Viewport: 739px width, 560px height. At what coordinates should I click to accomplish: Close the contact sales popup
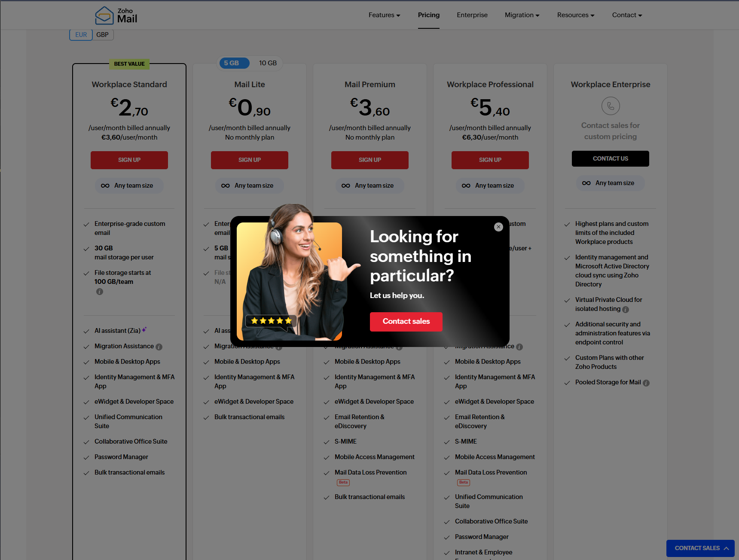(x=498, y=227)
